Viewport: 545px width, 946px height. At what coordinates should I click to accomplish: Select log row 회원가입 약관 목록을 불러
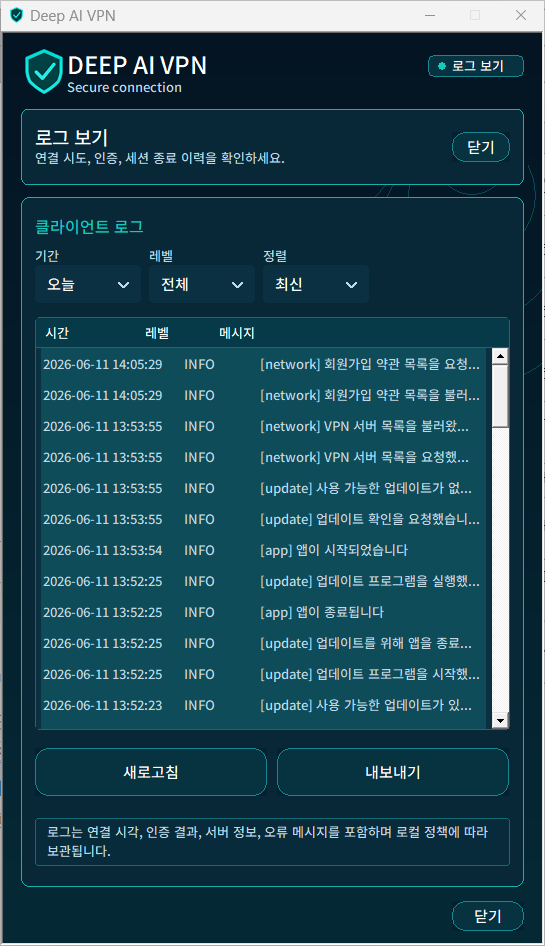pos(264,395)
